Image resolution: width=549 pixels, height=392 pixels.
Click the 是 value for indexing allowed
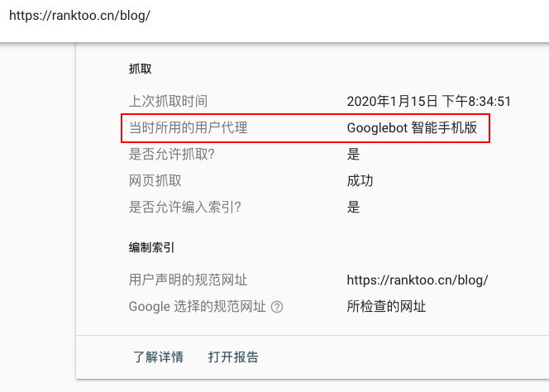tap(353, 207)
